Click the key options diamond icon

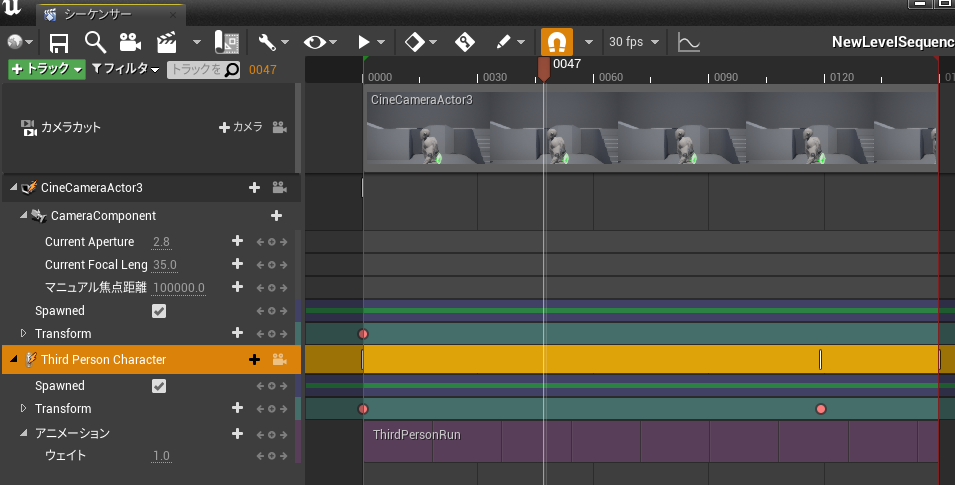tap(415, 42)
